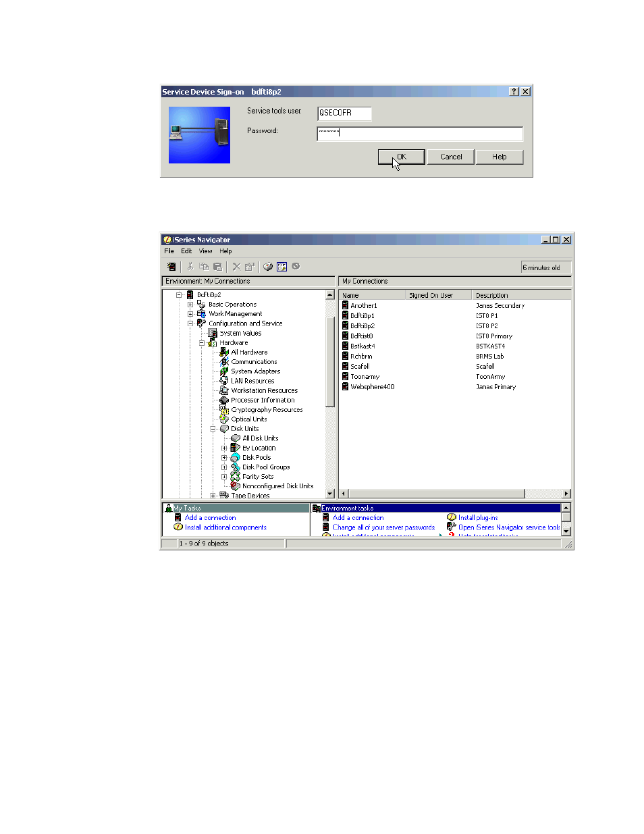Click the list pane horizontal scroll right arrow
644x834 pixels.
point(566,494)
